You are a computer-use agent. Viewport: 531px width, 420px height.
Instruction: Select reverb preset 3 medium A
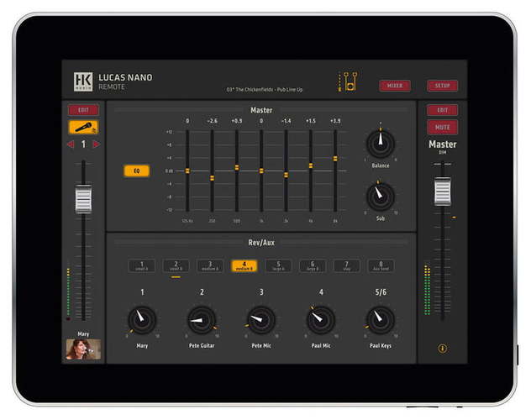(x=210, y=265)
